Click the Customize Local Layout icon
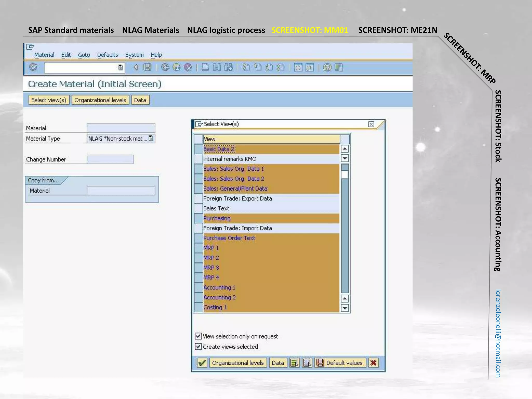Image resolution: width=532 pixels, height=399 pixels. point(339,68)
